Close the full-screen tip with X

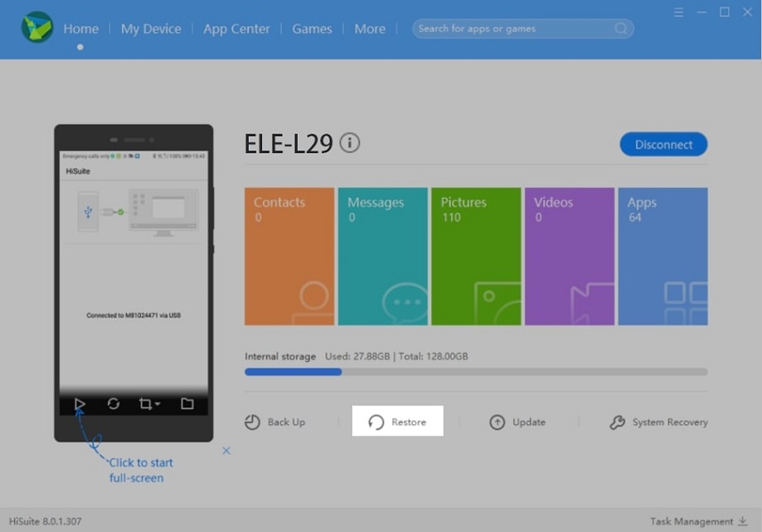[226, 450]
